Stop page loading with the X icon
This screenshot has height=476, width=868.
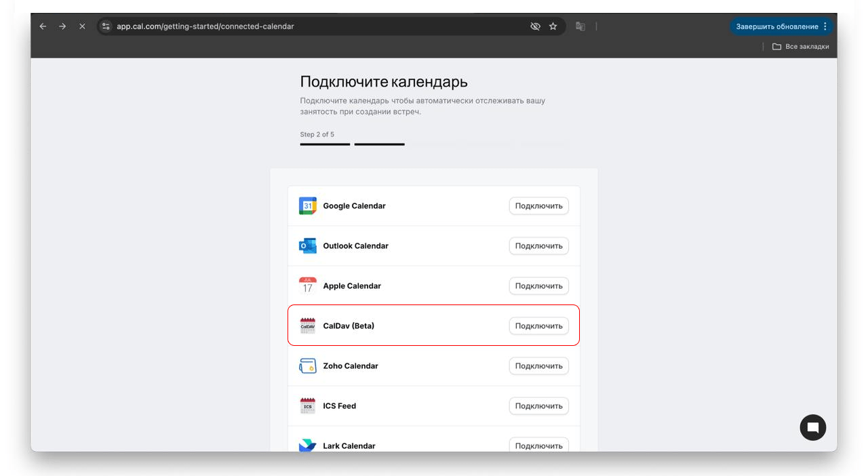[x=82, y=26]
